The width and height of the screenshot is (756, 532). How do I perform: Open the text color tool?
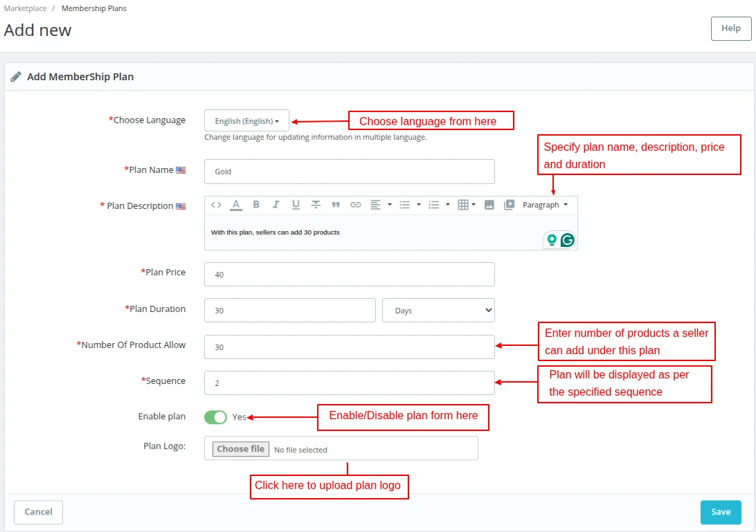[x=236, y=205]
